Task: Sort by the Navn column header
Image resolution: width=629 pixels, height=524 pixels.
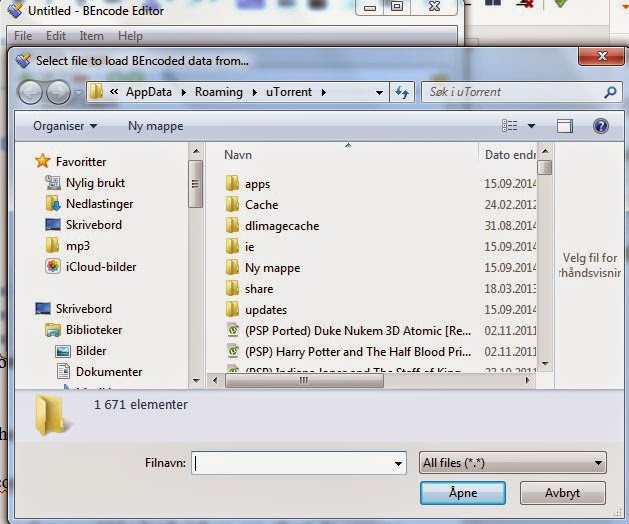Action: (238, 155)
